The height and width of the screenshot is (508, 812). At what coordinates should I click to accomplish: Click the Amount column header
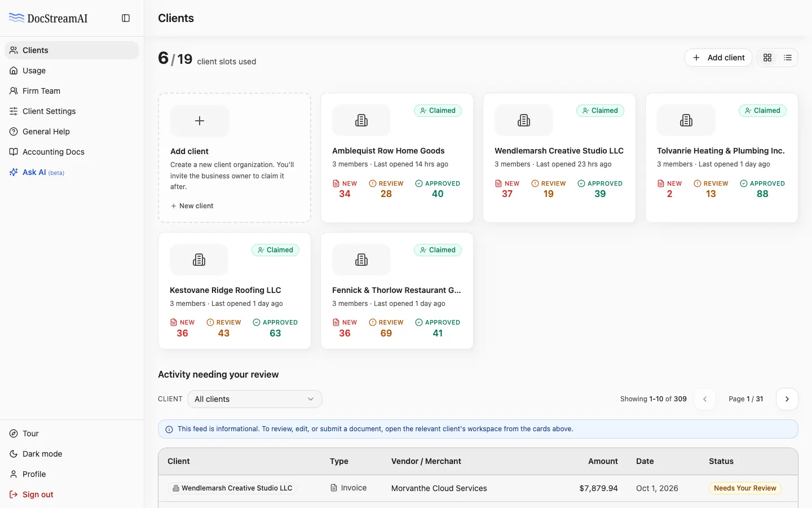pos(603,461)
